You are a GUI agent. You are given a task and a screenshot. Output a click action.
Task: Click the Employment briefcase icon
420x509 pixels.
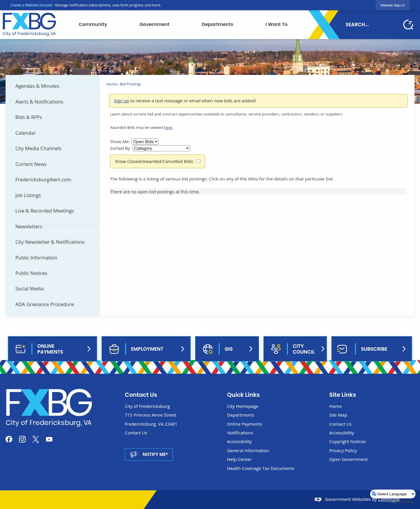[x=114, y=349]
